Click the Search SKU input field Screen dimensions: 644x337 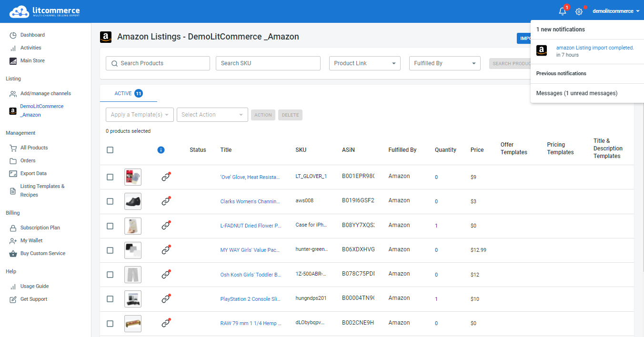point(268,63)
